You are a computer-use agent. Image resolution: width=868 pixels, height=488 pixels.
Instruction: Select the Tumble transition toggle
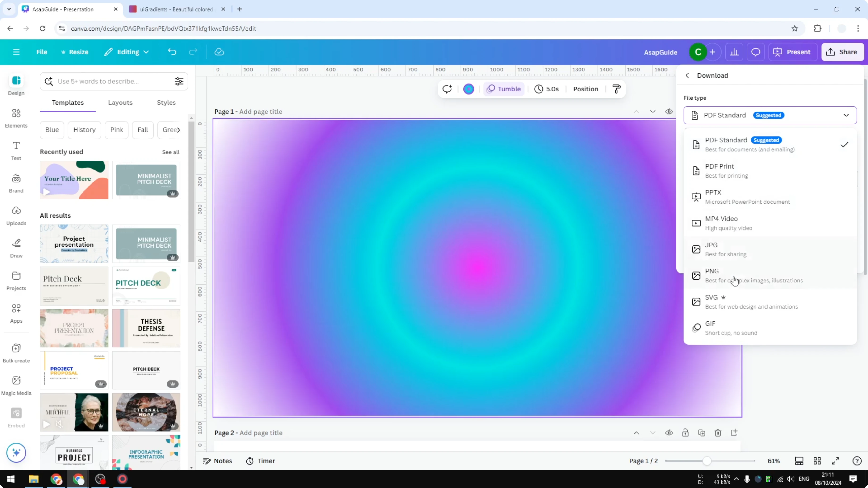(x=504, y=89)
